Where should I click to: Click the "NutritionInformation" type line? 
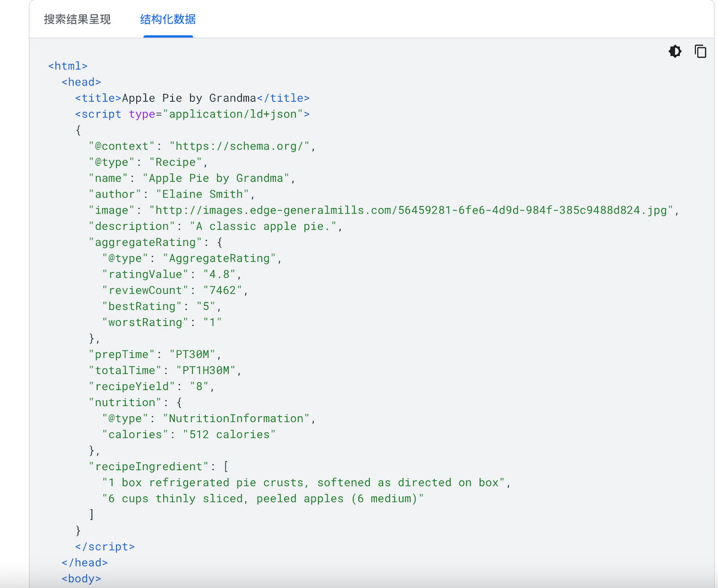pos(209,419)
